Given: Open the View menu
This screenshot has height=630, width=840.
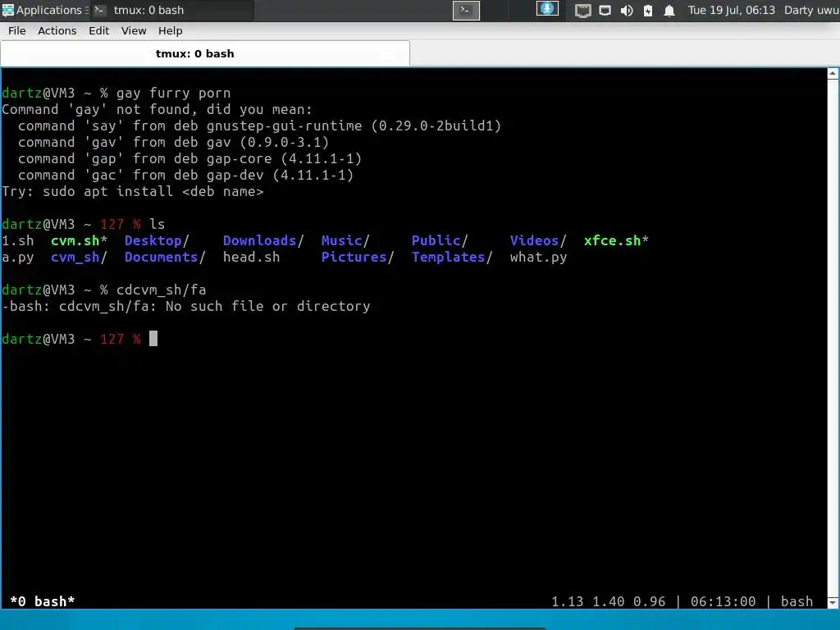Looking at the screenshot, I should 134,30.
